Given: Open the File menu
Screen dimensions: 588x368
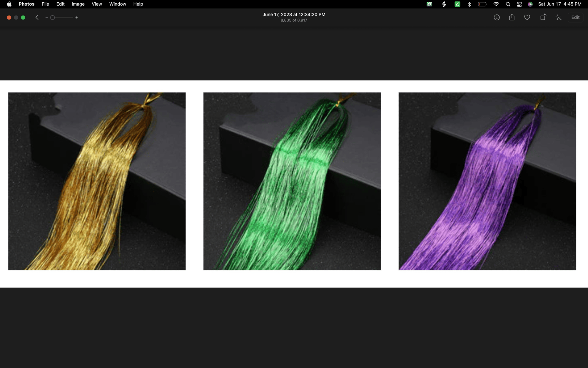Looking at the screenshot, I should click(45, 4).
